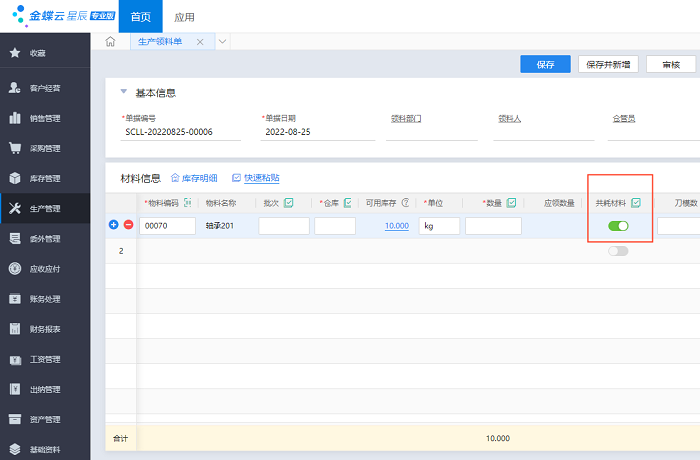This screenshot has width=700, height=460.
Task: Click blue plus icon to add row
Action: tap(113, 226)
